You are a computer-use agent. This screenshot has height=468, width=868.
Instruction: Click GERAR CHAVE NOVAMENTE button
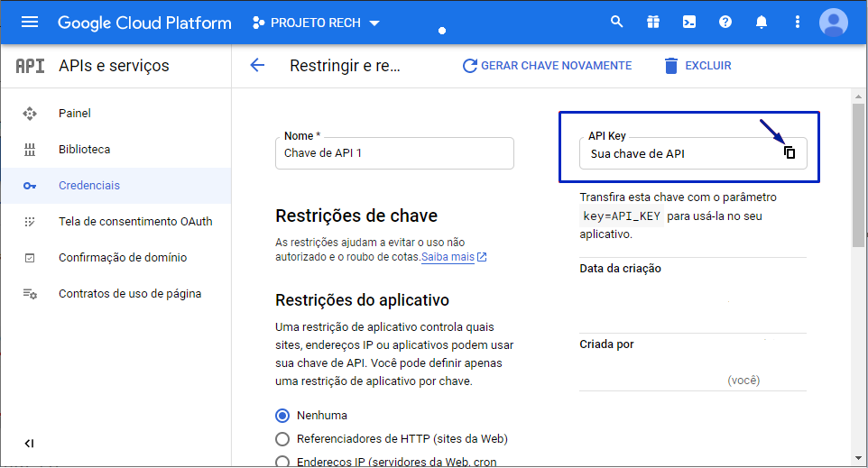click(x=547, y=66)
